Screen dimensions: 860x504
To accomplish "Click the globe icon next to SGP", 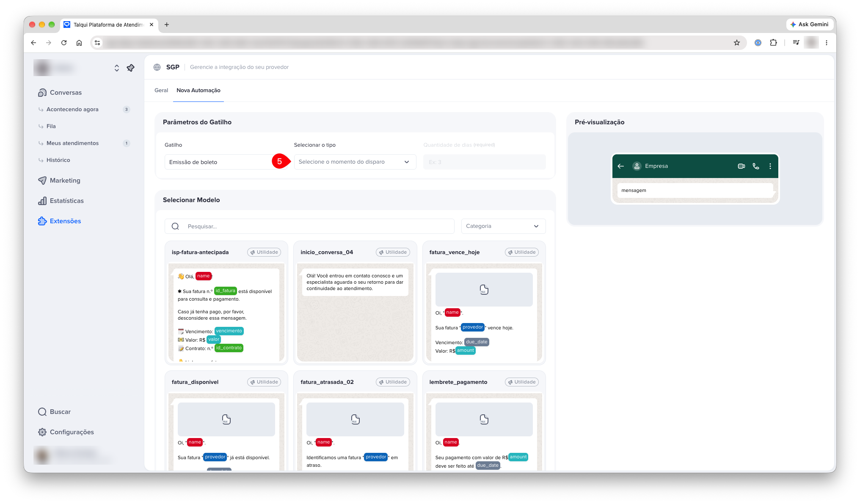I will [x=157, y=67].
